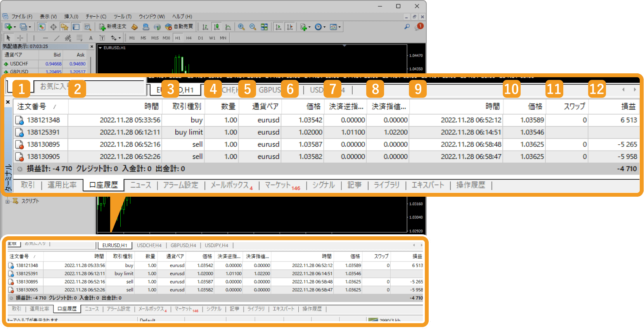This screenshot has height=329, width=644.
Task: Open the ツール (T) menu
Action: click(x=122, y=17)
